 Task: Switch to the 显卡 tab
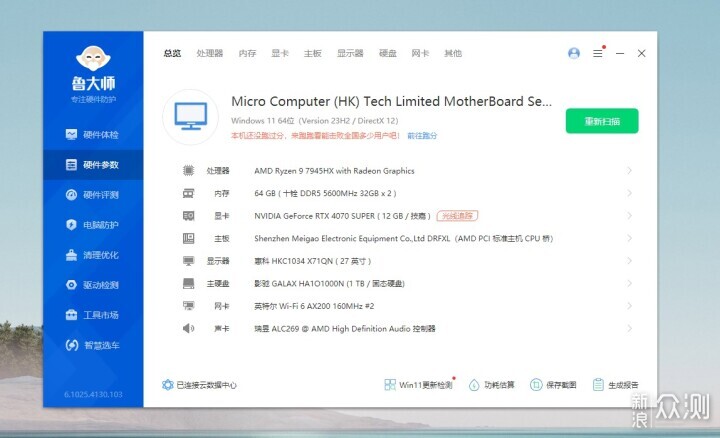pyautogui.click(x=280, y=53)
